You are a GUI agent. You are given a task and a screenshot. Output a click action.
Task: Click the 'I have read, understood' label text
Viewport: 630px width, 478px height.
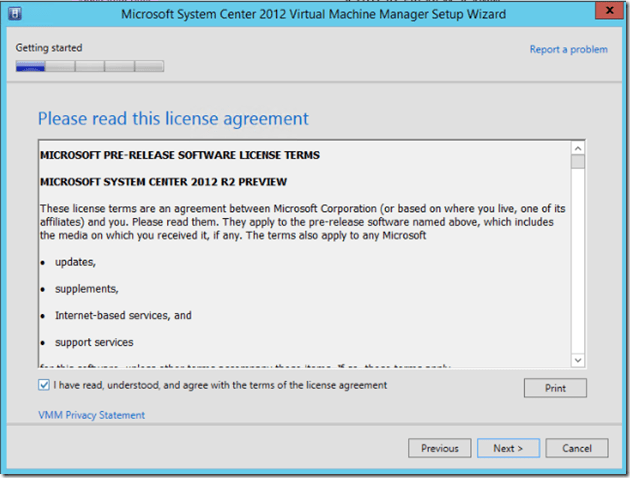tap(218, 386)
